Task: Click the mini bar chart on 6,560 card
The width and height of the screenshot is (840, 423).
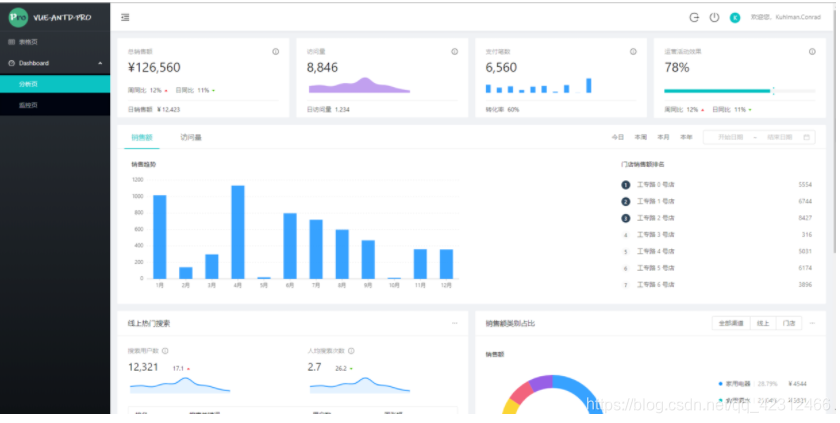Action: pos(538,86)
